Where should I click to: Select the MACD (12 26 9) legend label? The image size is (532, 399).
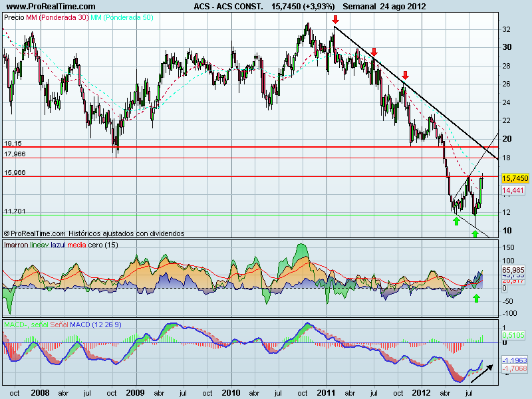point(96,325)
